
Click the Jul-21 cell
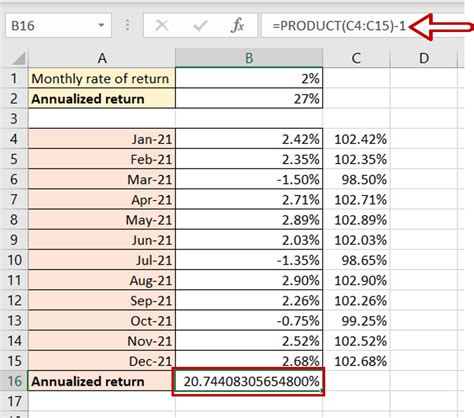102,260
